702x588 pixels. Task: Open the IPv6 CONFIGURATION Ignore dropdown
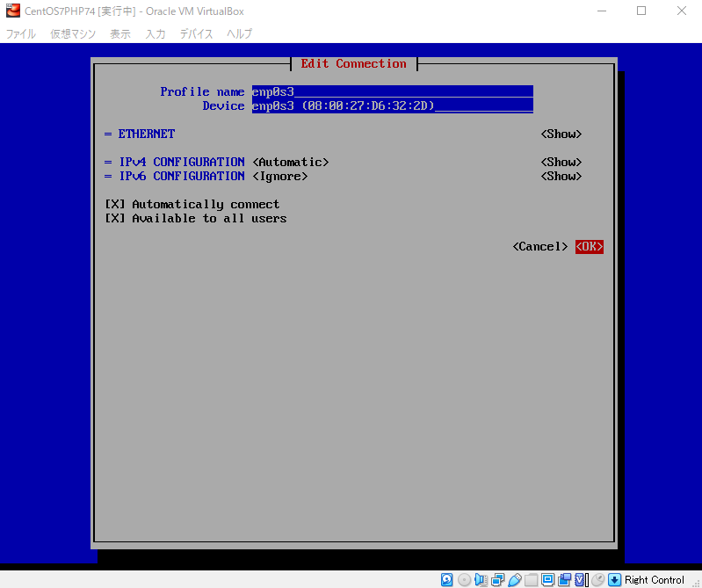click(x=279, y=176)
